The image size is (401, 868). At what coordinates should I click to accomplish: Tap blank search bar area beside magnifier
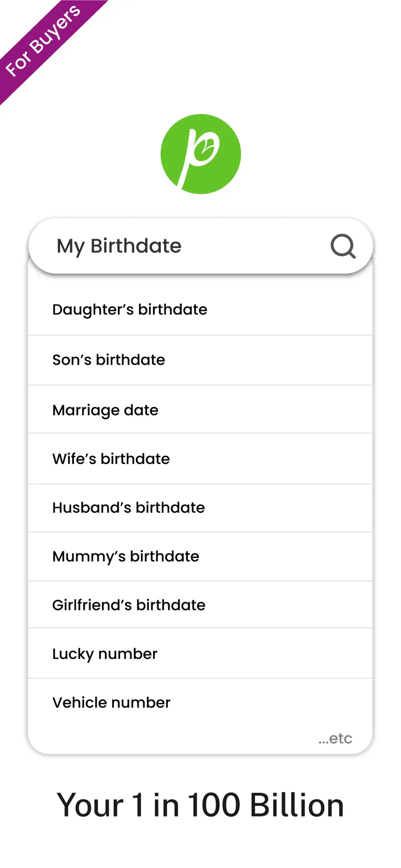254,246
